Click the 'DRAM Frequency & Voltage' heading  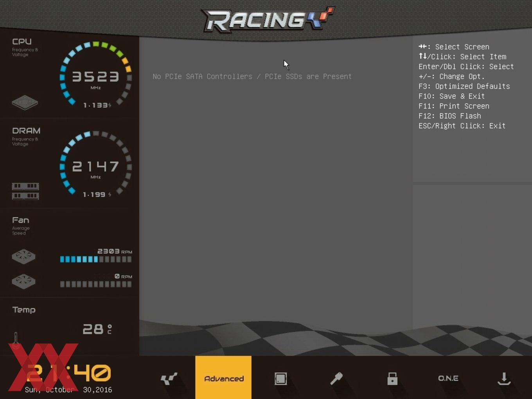[x=26, y=137]
